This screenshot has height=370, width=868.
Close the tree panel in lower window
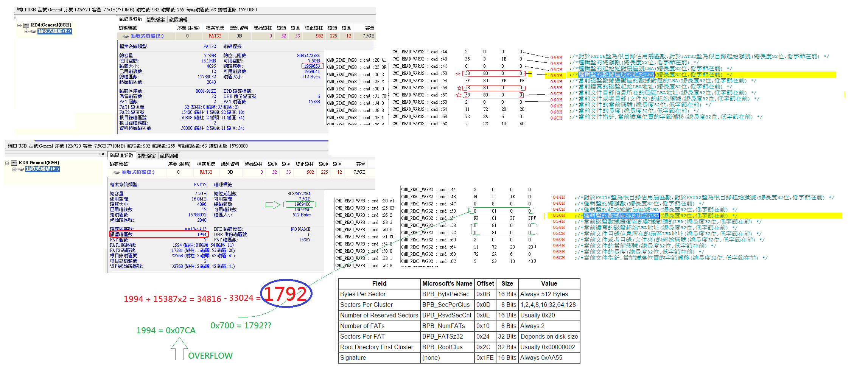point(103,154)
